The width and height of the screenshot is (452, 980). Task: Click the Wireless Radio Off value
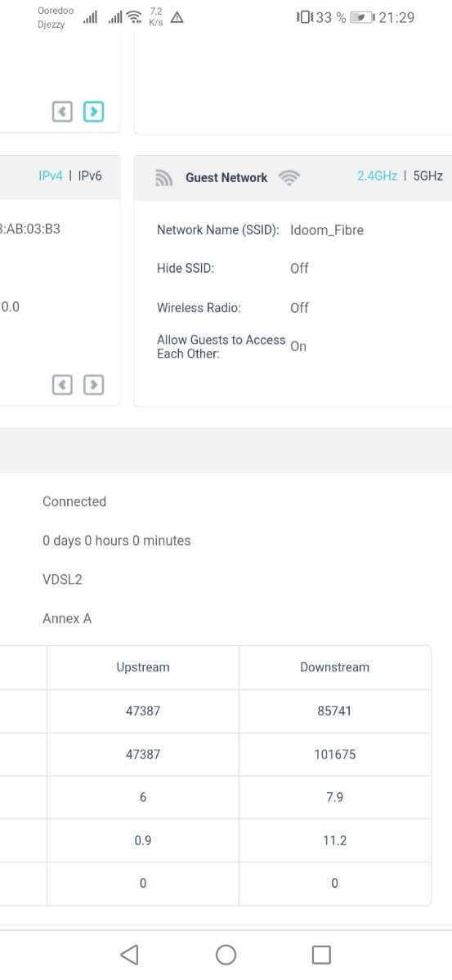coord(299,308)
